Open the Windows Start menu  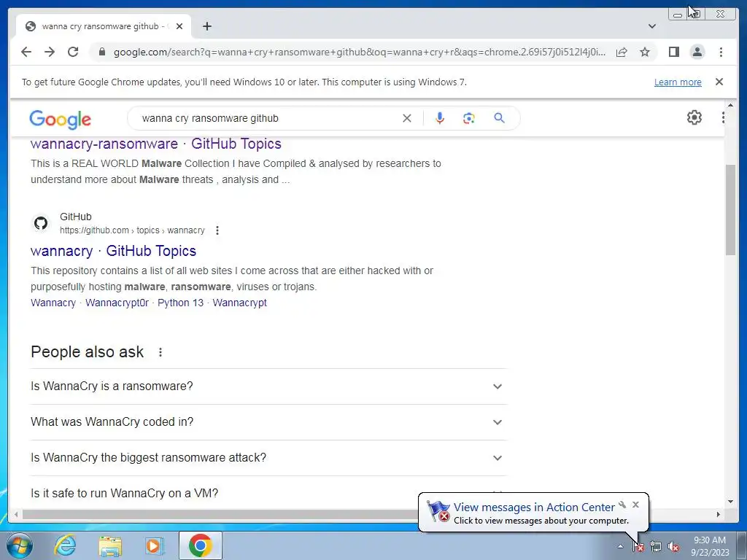[x=20, y=545]
